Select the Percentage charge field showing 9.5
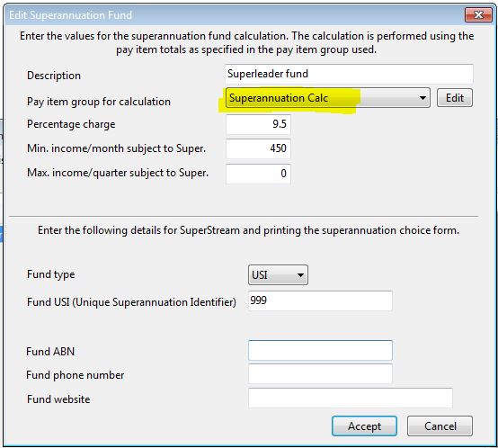This screenshot has width=498, height=448. pos(258,124)
